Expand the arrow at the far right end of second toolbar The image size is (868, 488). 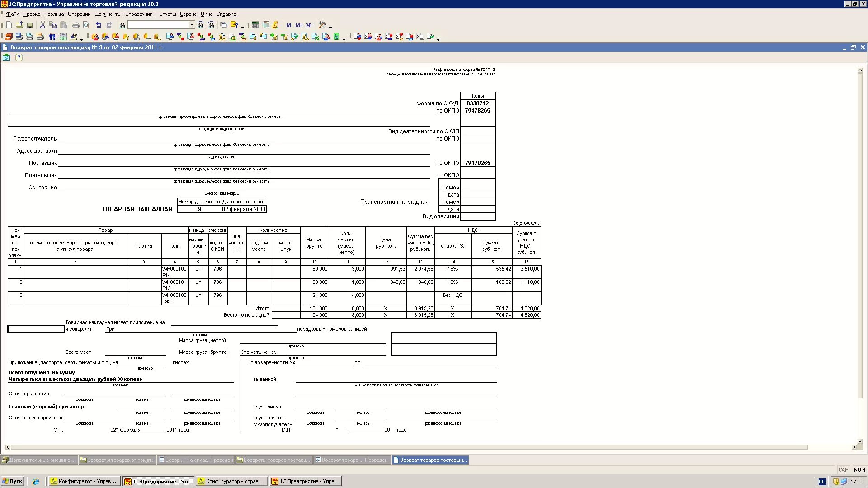coord(438,39)
